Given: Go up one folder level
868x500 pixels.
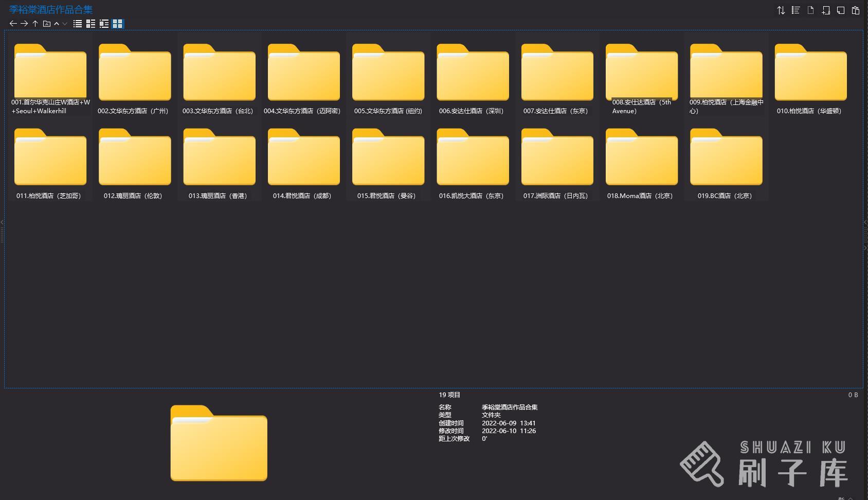Looking at the screenshot, I should tap(35, 24).
